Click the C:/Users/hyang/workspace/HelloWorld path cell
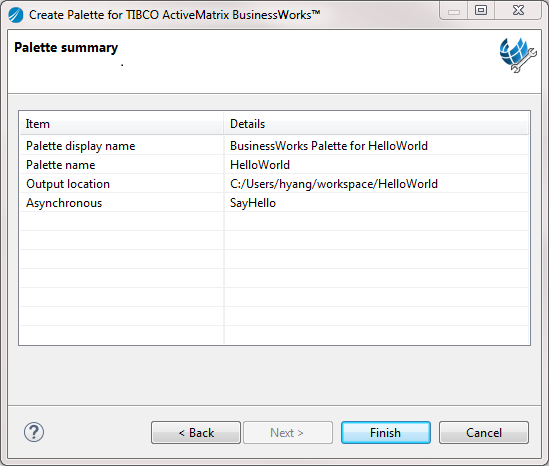The width and height of the screenshot is (549, 466). (x=334, y=184)
